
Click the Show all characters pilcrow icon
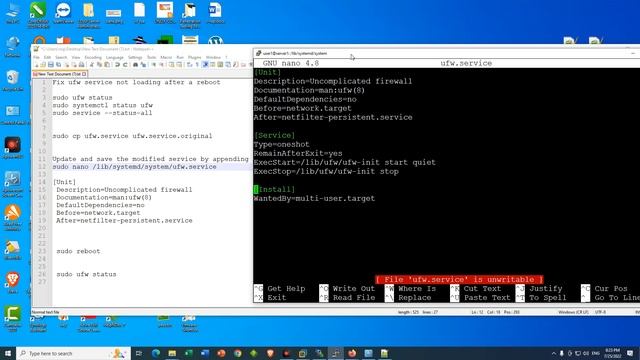point(197,64)
